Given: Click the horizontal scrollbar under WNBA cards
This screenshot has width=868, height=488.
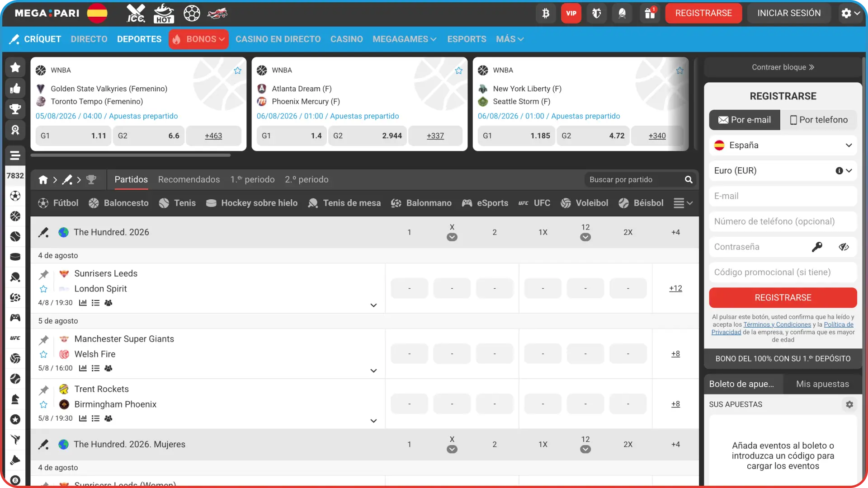Looking at the screenshot, I should [131, 155].
